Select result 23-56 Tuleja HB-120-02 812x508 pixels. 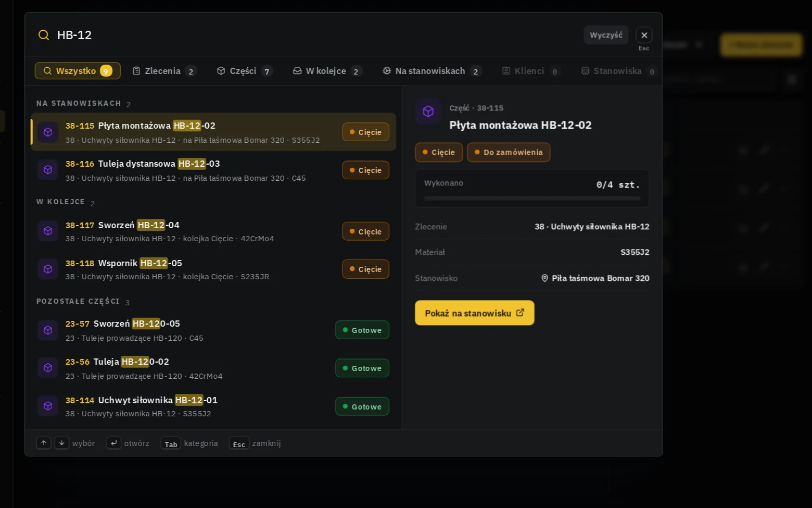(213, 368)
